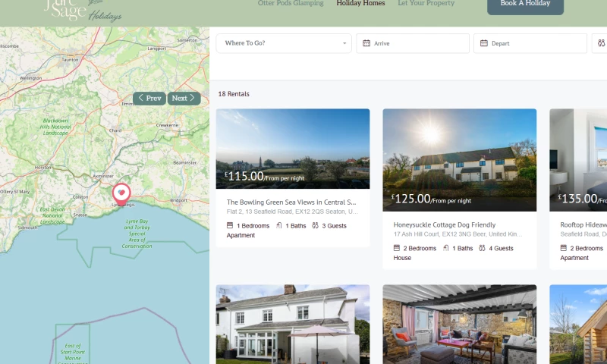Image resolution: width=607 pixels, height=364 pixels.
Task: Open the wooden cabin photo
Action: 578,324
